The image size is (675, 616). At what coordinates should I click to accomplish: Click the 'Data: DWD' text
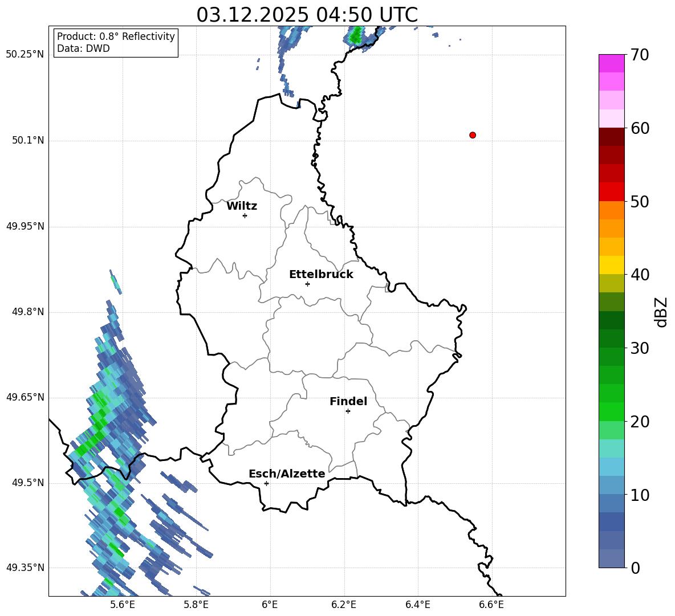point(83,48)
